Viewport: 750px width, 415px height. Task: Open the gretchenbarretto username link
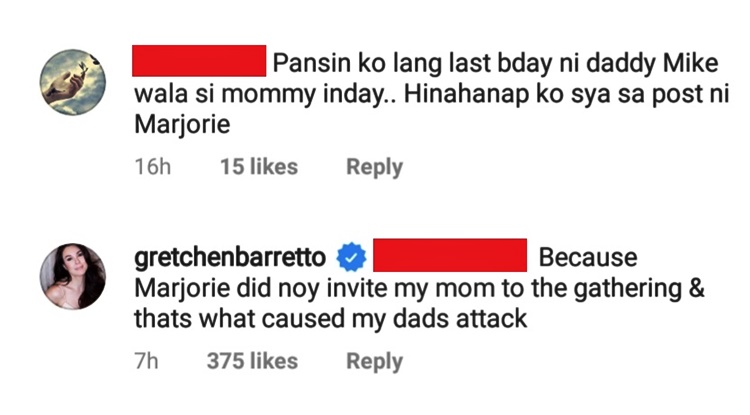tap(230, 258)
